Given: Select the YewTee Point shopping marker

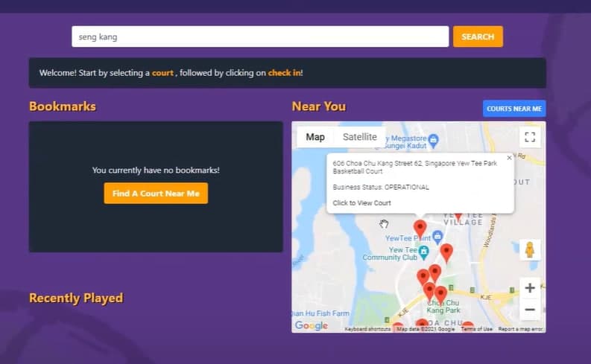Looking at the screenshot, I should pyautogui.click(x=437, y=237).
